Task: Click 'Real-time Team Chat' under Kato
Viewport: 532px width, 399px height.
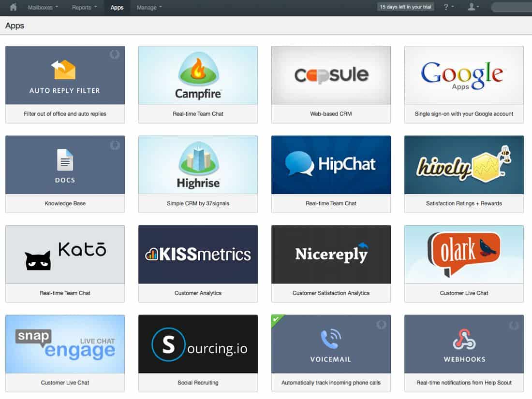Action: [x=65, y=293]
